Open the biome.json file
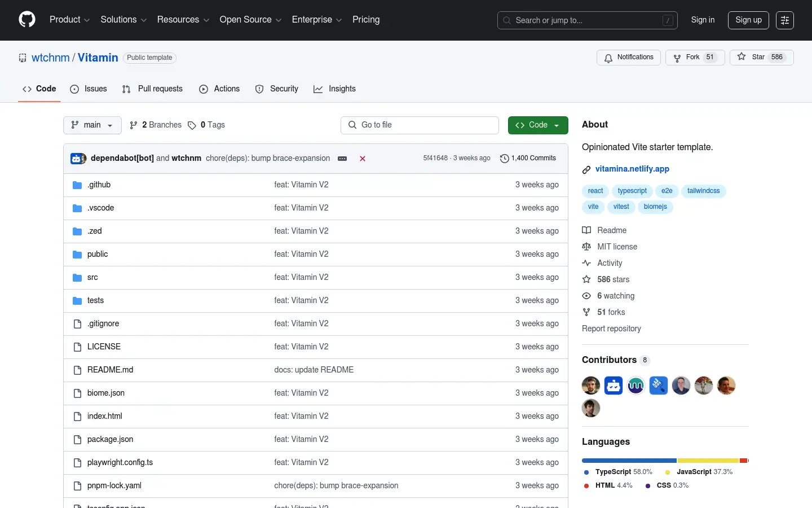Viewport: 812px width, 508px height. [x=106, y=393]
